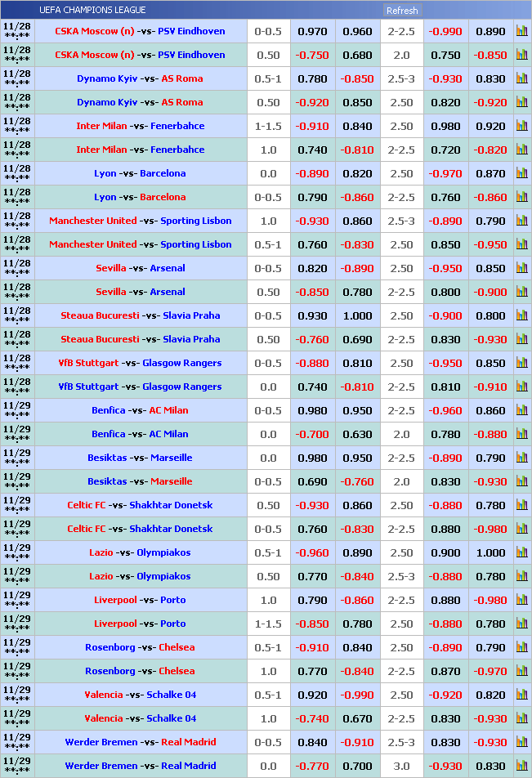Click the Refresh button in the header
This screenshot has height=778, width=532.
tap(402, 11)
